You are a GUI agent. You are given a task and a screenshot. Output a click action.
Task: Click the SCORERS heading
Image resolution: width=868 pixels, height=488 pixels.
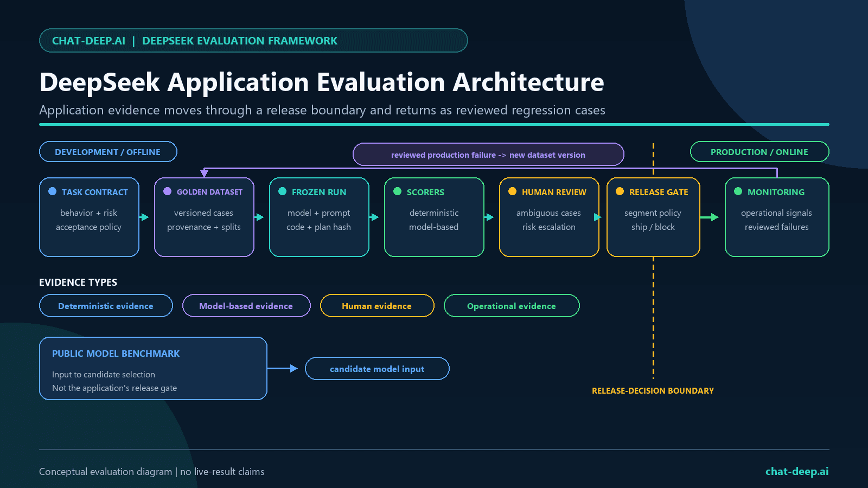tap(425, 192)
